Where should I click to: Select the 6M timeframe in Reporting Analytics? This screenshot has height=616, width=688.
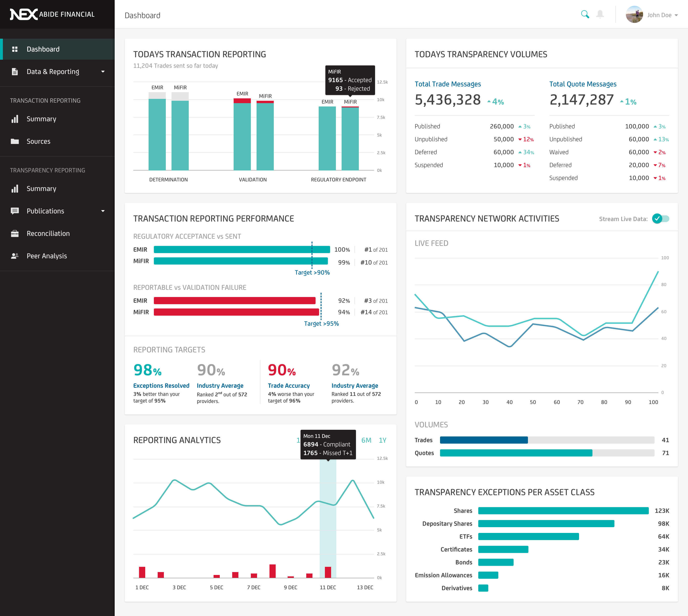(366, 440)
